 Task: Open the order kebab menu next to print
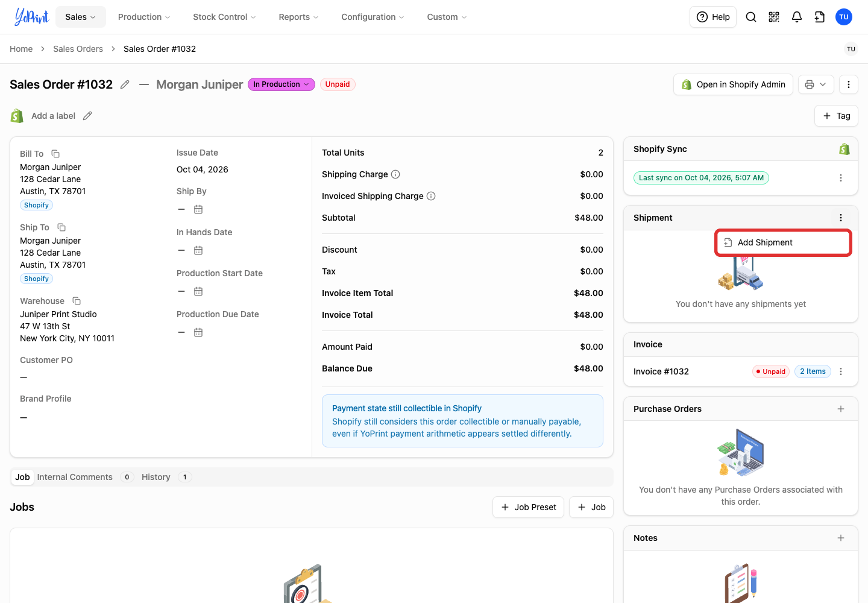click(x=849, y=84)
